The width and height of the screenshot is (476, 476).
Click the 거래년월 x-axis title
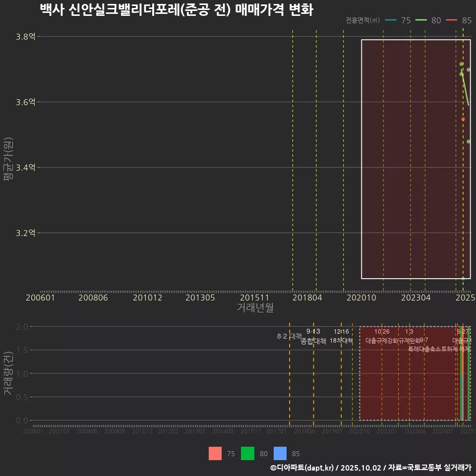tap(255, 307)
